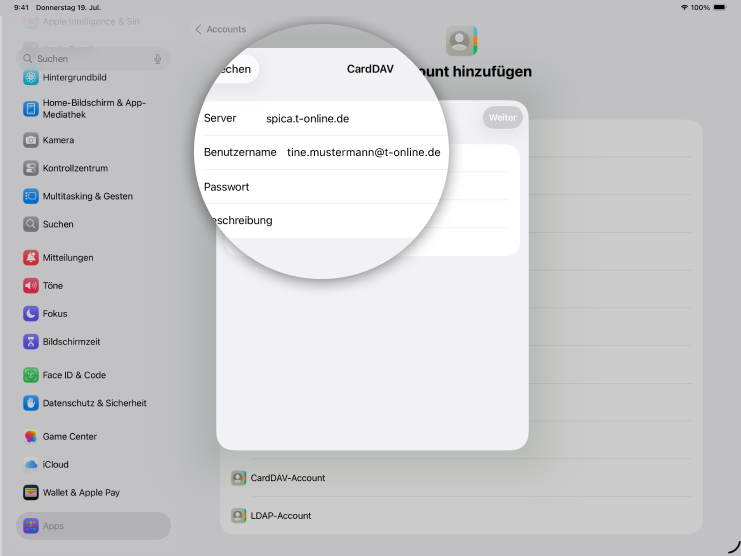The image size is (741, 556).
Task: Click the Suchen search field
Action: pyautogui.click(x=90, y=59)
